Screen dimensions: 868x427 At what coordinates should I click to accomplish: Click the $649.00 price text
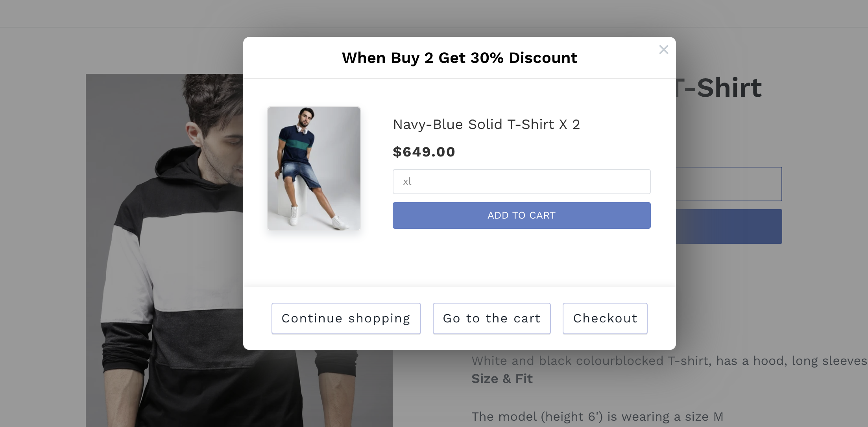(424, 152)
